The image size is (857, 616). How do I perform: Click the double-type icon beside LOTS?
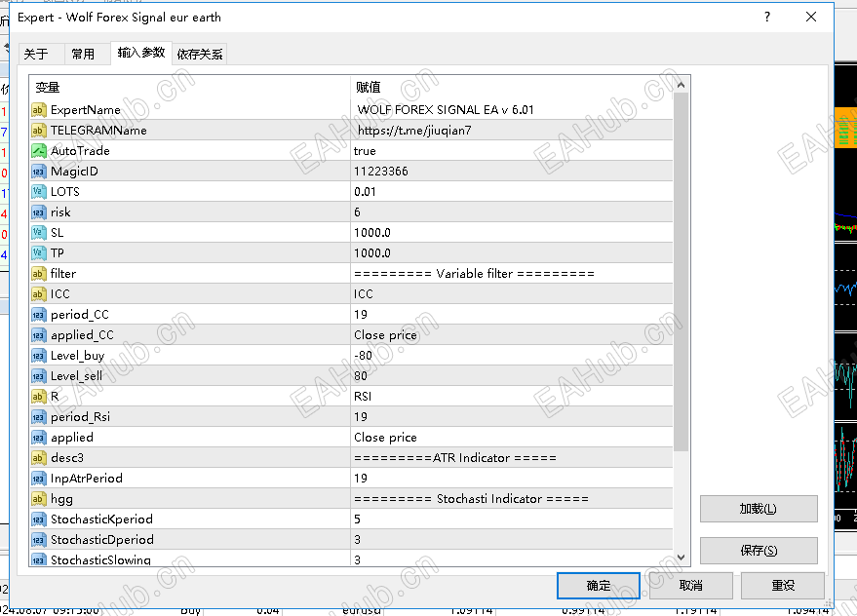point(38,192)
